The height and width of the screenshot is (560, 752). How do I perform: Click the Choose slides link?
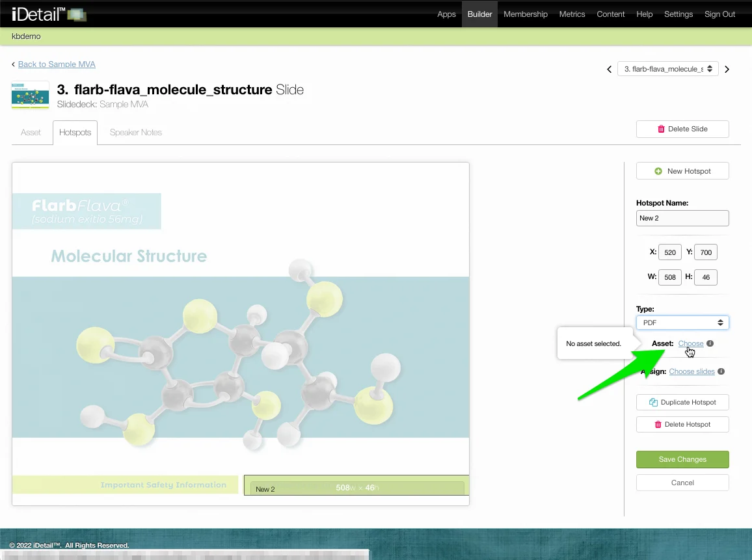click(x=692, y=371)
